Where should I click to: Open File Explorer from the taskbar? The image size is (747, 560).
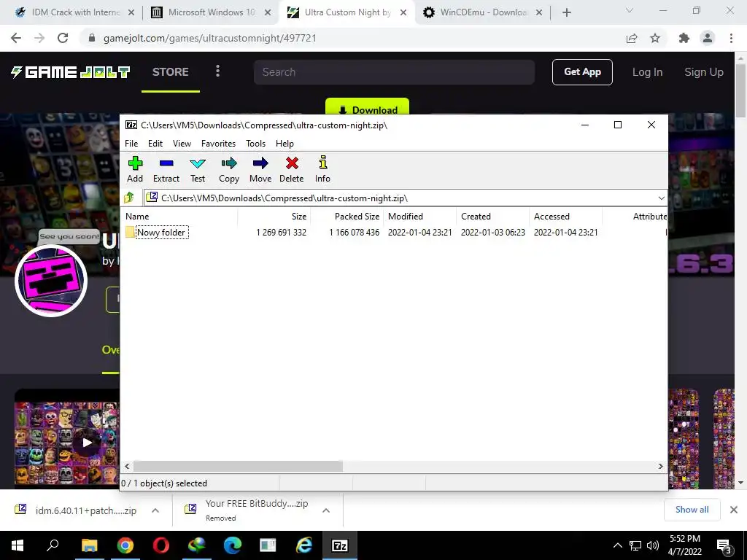[89, 545]
